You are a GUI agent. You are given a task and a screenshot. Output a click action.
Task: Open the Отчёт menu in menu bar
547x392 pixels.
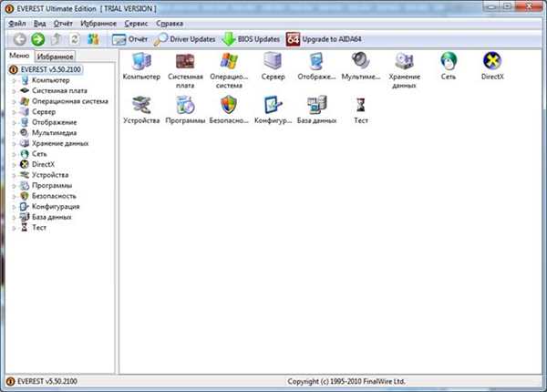tap(63, 24)
